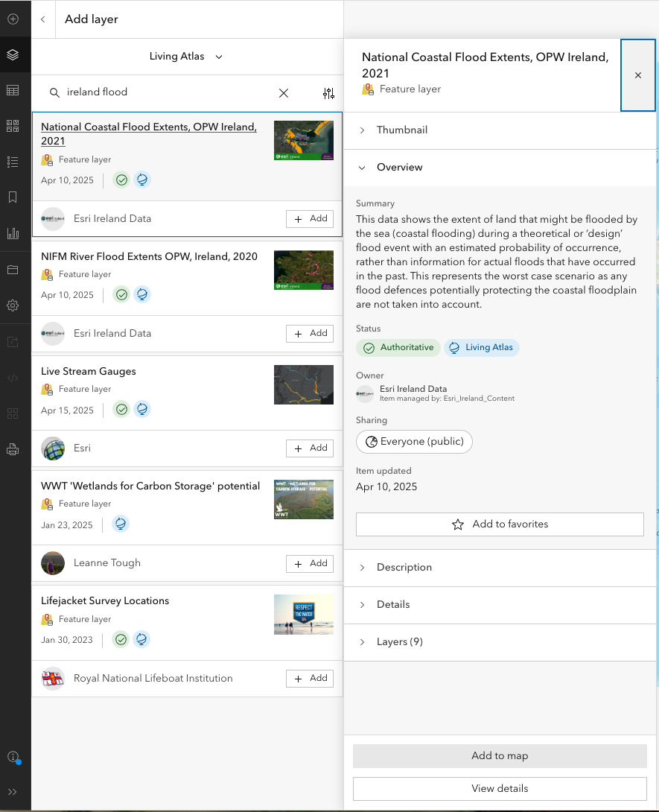Clear the ireland flood search field
659x812 pixels.
coord(284,94)
